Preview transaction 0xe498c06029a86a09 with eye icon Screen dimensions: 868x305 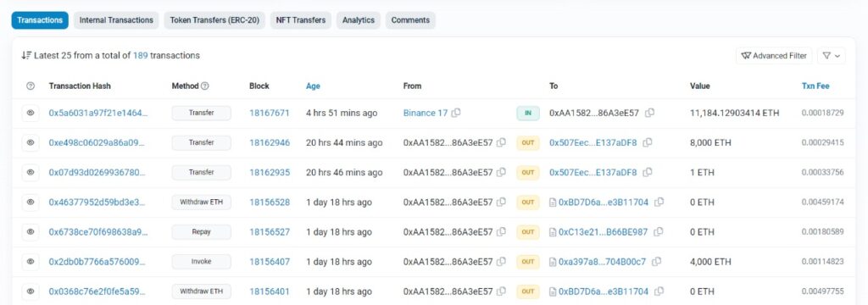(x=31, y=143)
